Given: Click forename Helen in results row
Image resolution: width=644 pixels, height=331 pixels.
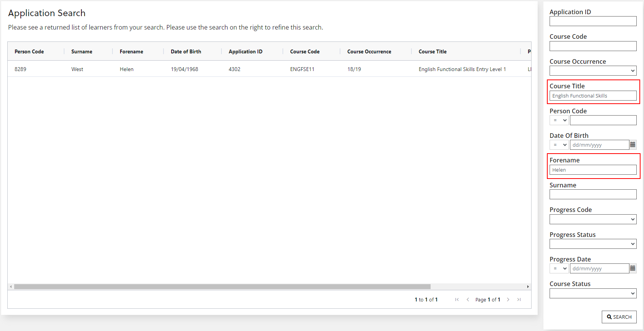Looking at the screenshot, I should [x=127, y=69].
